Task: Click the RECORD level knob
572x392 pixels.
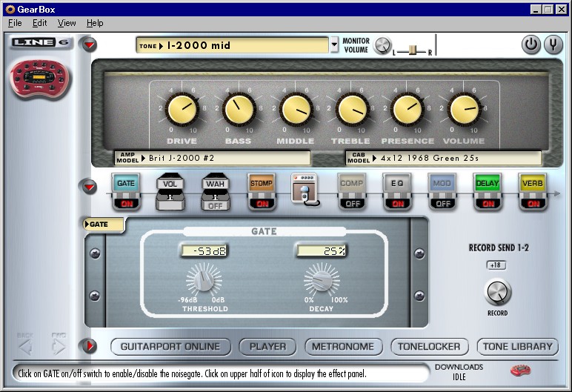Action: tap(498, 293)
